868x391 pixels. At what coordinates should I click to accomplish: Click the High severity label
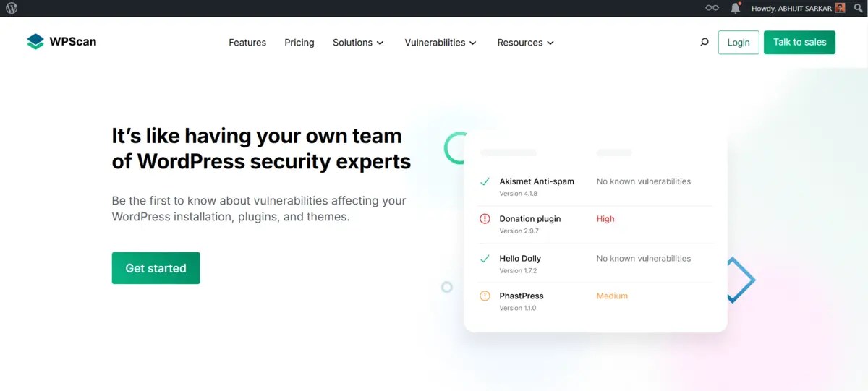point(605,219)
